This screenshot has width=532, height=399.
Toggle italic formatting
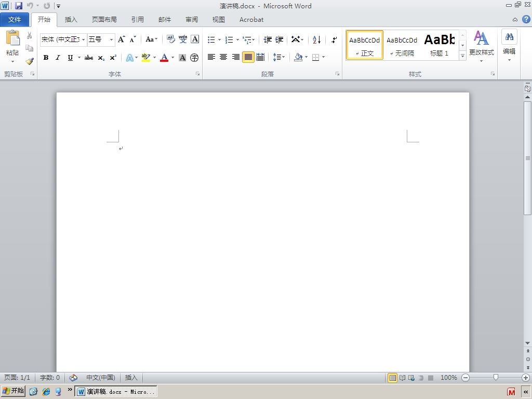(x=58, y=58)
